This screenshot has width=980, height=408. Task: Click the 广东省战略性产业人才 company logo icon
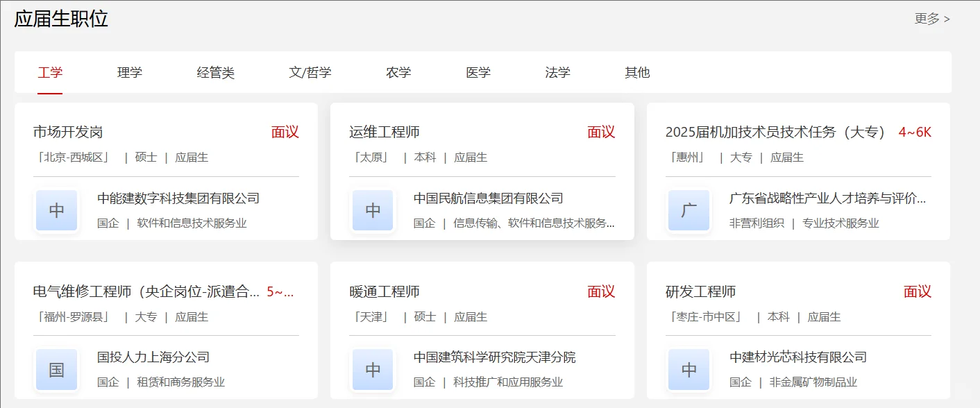tap(688, 210)
